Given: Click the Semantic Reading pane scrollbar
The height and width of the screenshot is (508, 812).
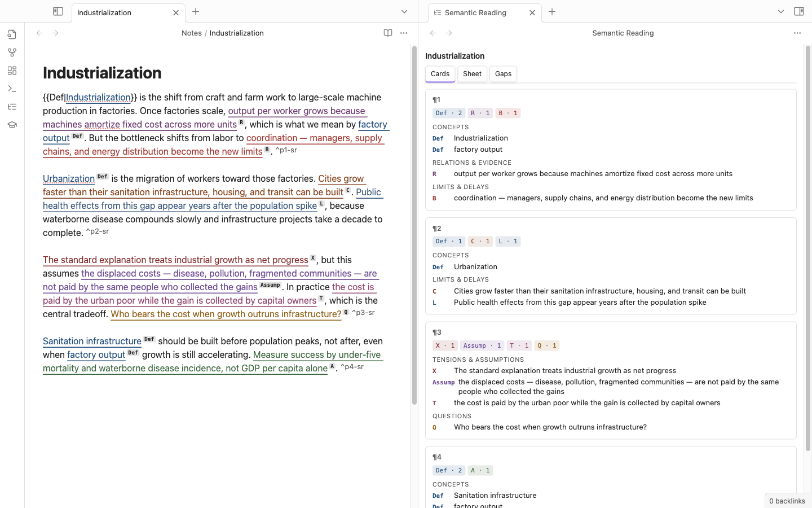Looking at the screenshot, I should 807,248.
